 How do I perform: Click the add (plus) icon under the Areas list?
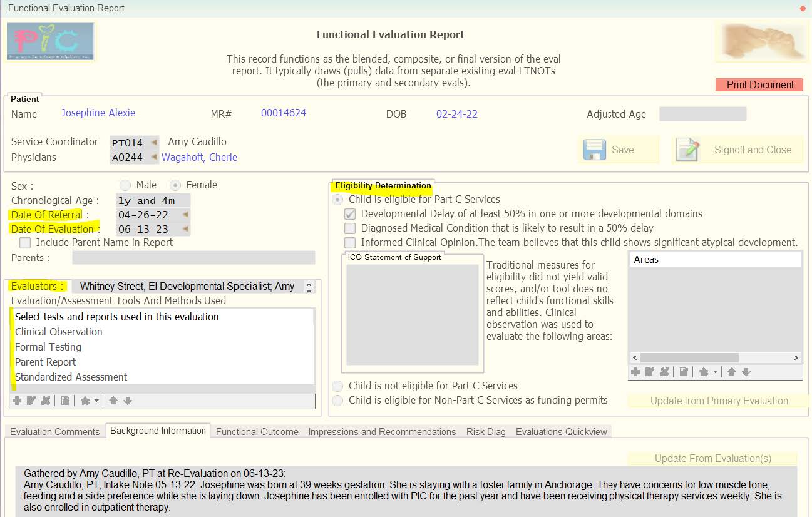coord(635,372)
